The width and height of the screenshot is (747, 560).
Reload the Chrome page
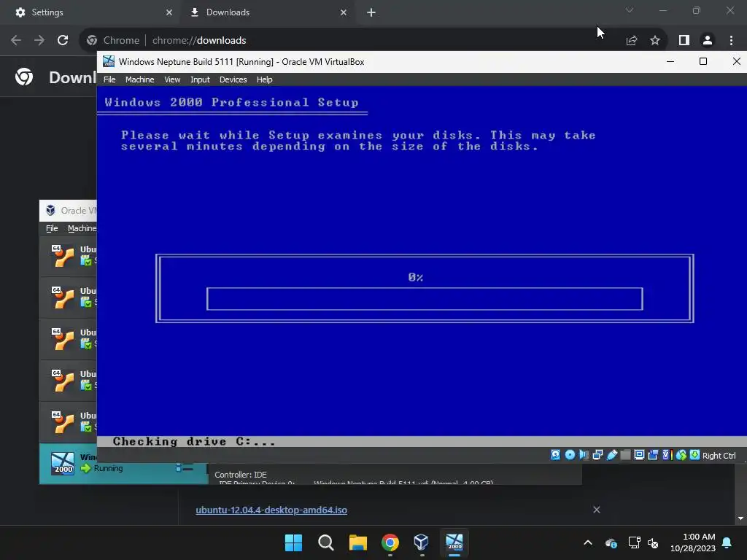(x=63, y=40)
